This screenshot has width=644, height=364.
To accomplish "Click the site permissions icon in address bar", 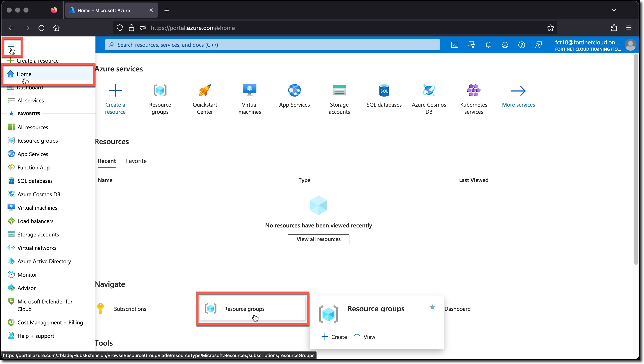I will pyautogui.click(x=143, y=28).
